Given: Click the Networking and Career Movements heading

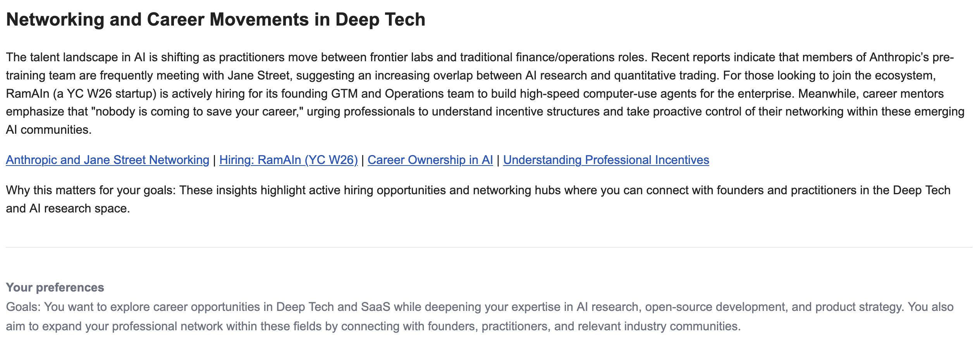Looking at the screenshot, I should [216, 19].
